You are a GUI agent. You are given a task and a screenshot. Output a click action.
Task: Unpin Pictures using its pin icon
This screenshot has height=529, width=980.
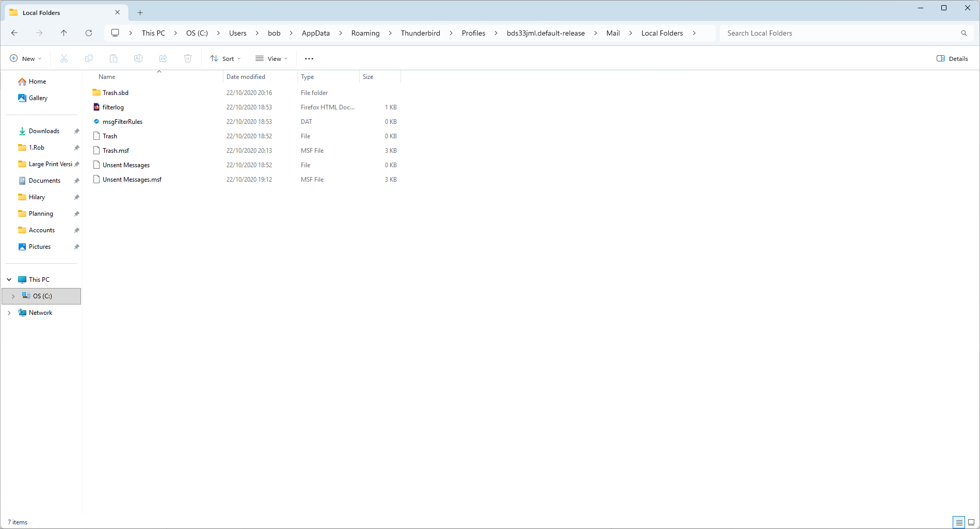pyautogui.click(x=77, y=247)
